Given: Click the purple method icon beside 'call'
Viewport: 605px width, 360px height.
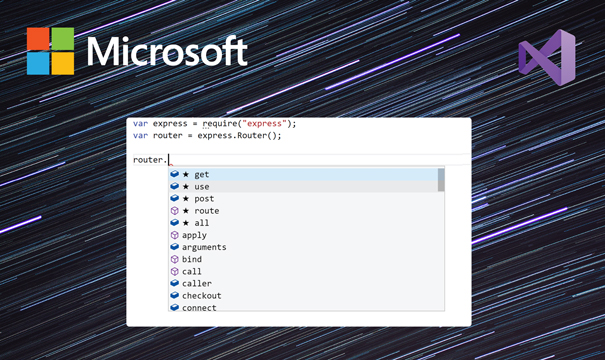Looking at the screenshot, I should pyautogui.click(x=174, y=272).
